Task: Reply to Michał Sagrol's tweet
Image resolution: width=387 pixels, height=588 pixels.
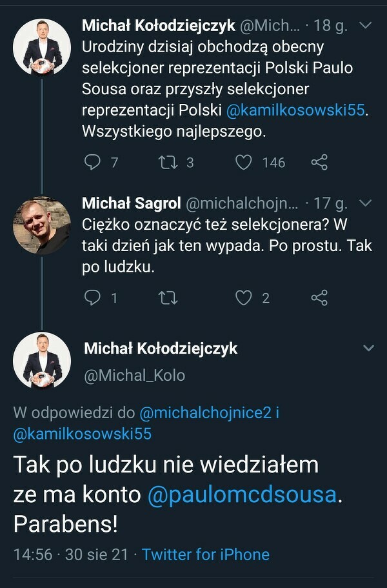Action: 94,298
